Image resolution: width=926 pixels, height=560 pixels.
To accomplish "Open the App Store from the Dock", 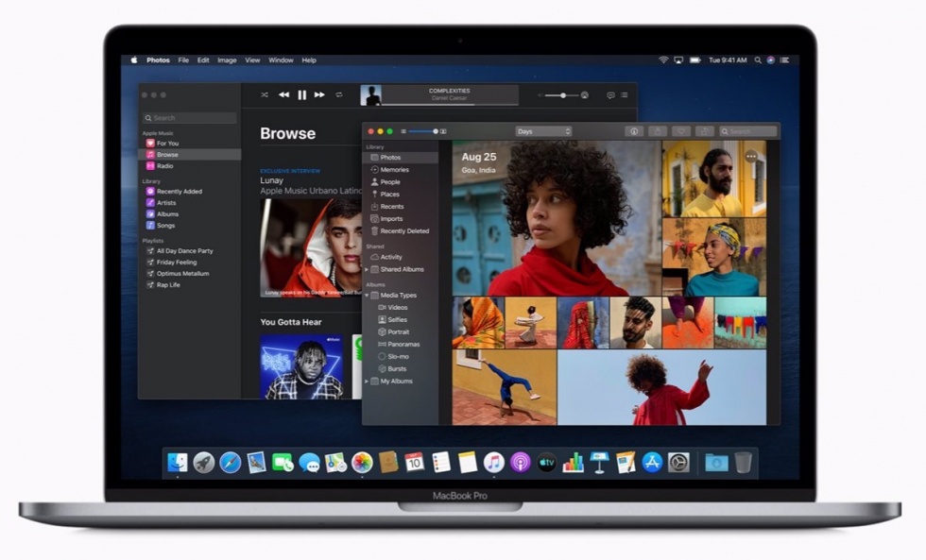I will click(652, 463).
